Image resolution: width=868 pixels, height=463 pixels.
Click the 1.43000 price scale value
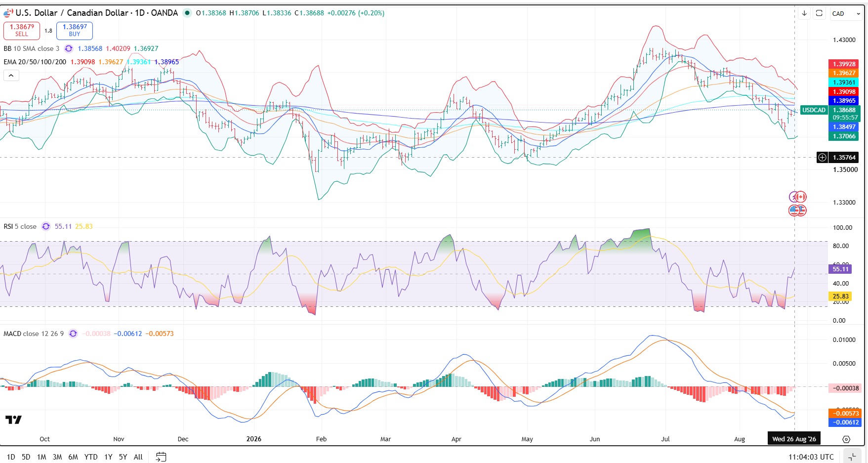tap(844, 40)
